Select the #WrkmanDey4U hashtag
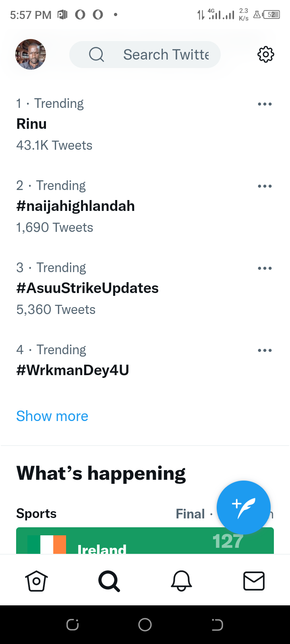Image resolution: width=290 pixels, height=644 pixels. pos(72,370)
